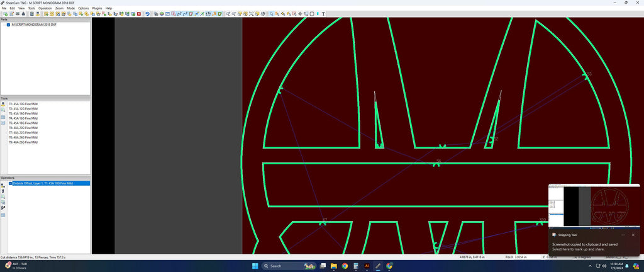The width and height of the screenshot is (644, 272).
Task: Click the first magnifier zoom toolbar icon
Action: coord(228,14)
